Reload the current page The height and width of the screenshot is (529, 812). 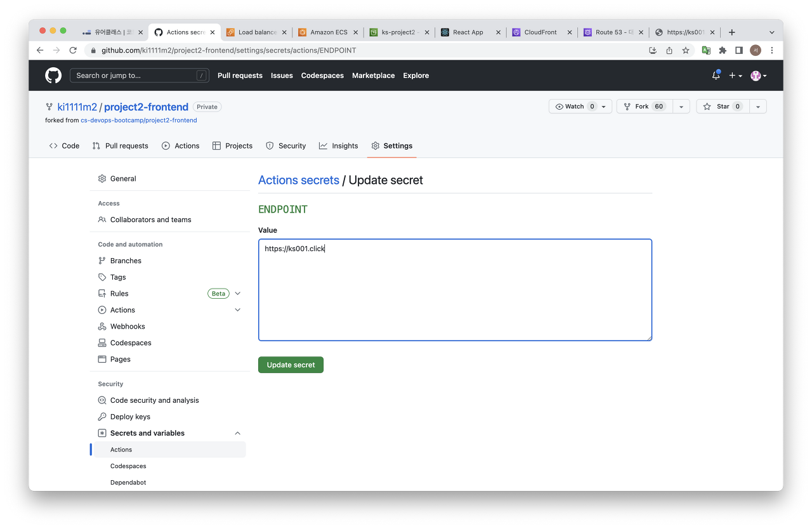point(73,50)
